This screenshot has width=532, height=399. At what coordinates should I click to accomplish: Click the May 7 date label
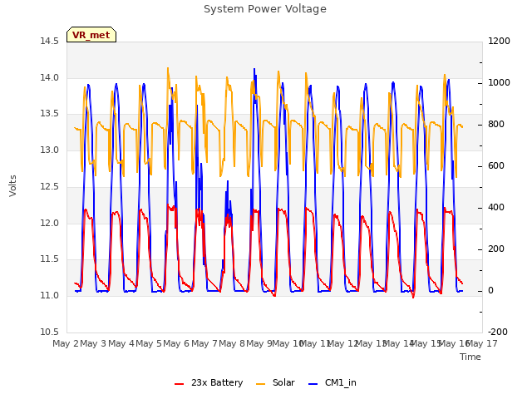coord(204,343)
